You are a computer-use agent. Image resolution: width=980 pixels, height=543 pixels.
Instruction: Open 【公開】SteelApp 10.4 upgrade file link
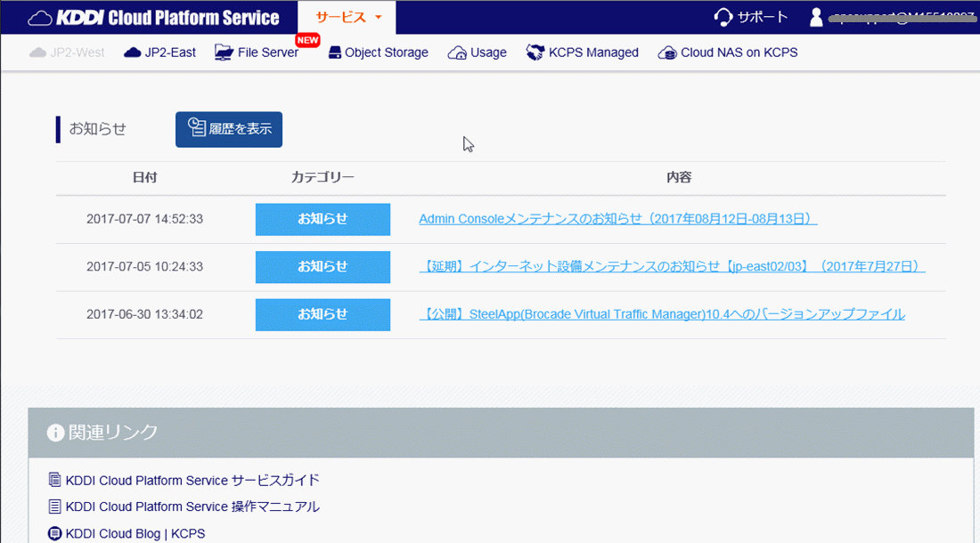662,314
